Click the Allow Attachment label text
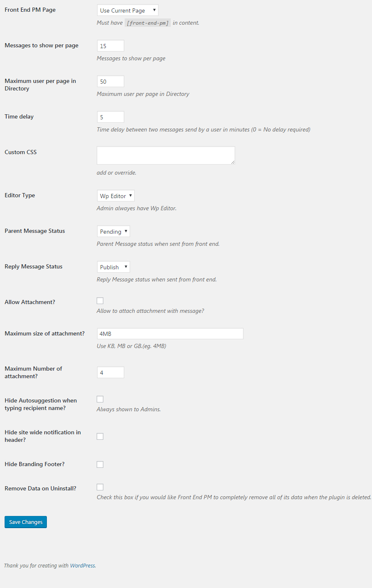 30,302
